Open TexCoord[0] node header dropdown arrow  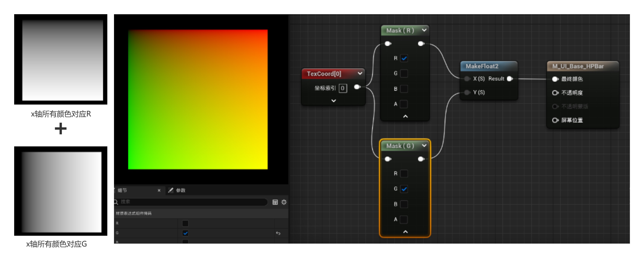(x=360, y=73)
